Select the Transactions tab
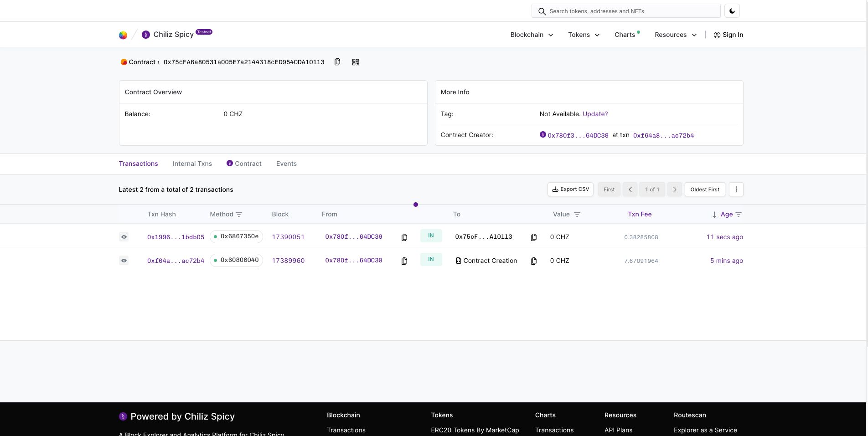The image size is (868, 436). 138,164
